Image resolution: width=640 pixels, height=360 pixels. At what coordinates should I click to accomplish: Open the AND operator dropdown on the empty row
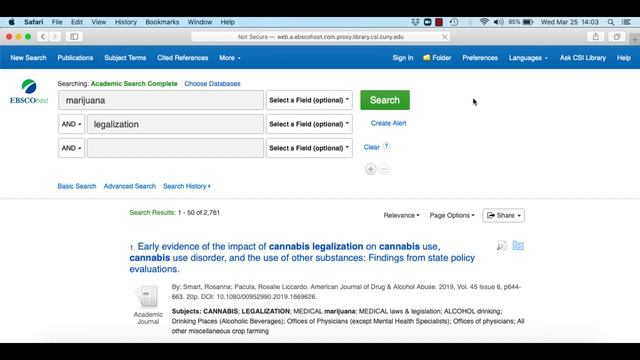click(71, 148)
